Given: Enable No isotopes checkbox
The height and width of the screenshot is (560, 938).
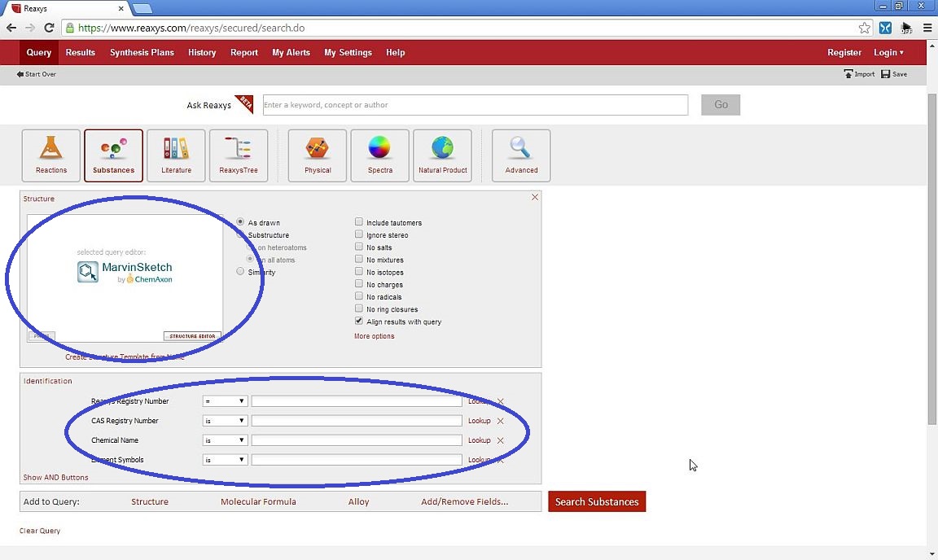Looking at the screenshot, I should click(x=359, y=272).
